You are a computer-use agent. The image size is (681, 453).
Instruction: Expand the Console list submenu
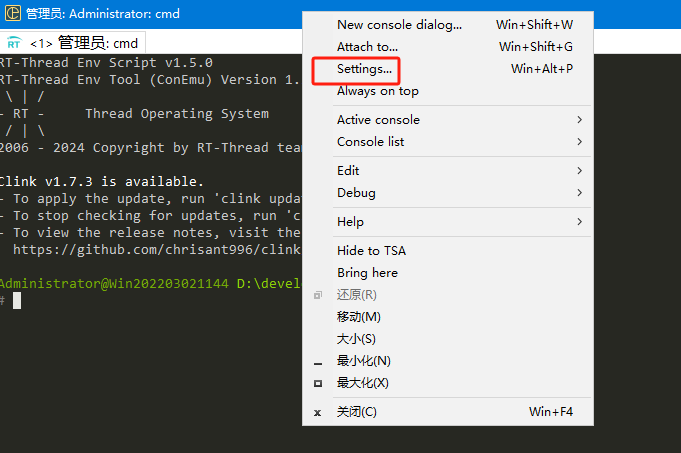click(x=448, y=142)
